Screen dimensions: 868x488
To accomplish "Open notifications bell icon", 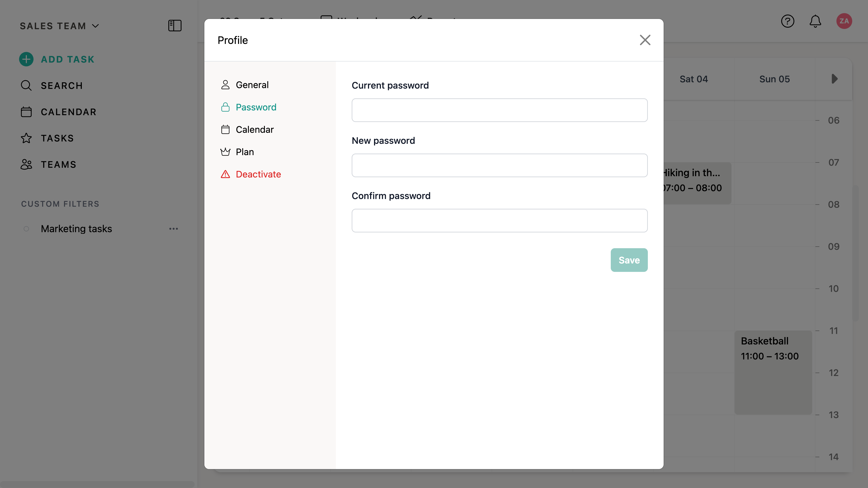I will [815, 21].
